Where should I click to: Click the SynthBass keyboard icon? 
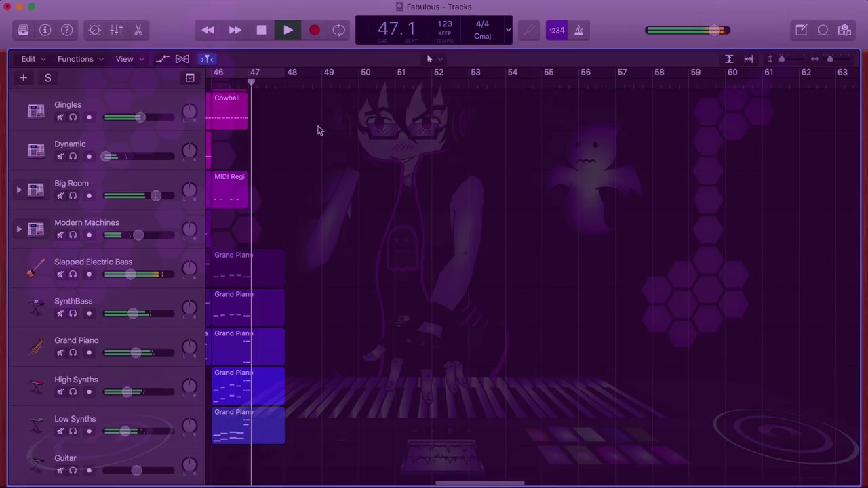[36, 307]
